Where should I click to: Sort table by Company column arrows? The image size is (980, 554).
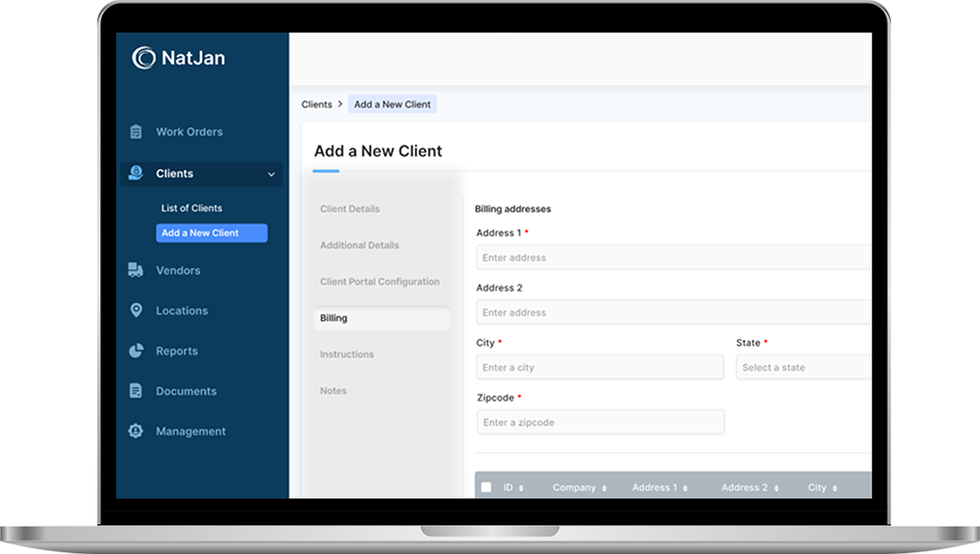604,488
